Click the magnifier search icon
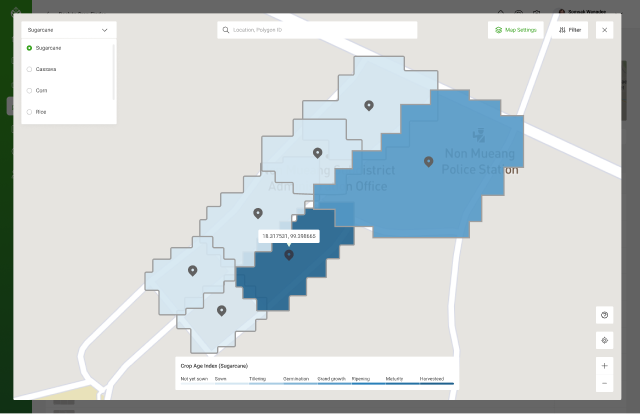 tap(225, 30)
